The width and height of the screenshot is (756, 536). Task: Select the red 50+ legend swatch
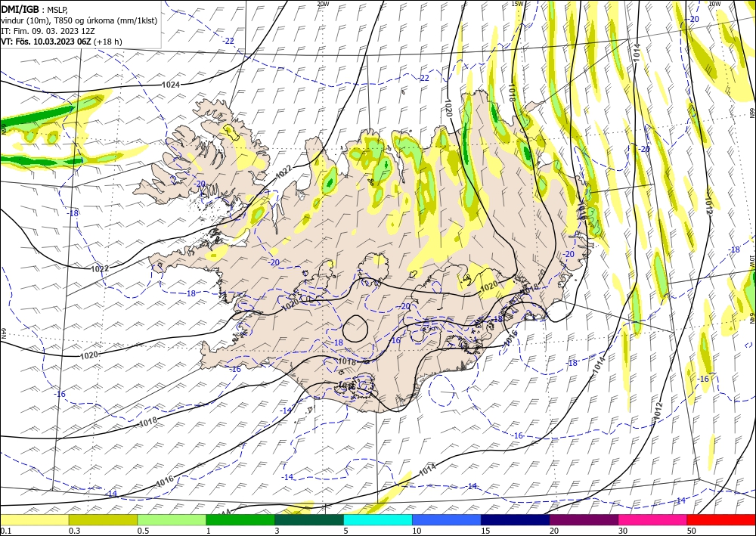pos(721,519)
